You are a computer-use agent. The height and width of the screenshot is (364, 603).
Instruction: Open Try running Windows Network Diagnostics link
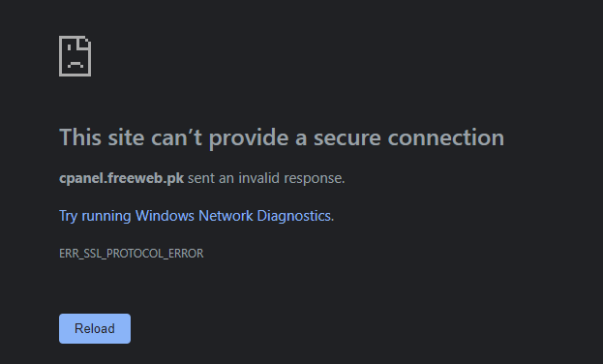coord(195,216)
